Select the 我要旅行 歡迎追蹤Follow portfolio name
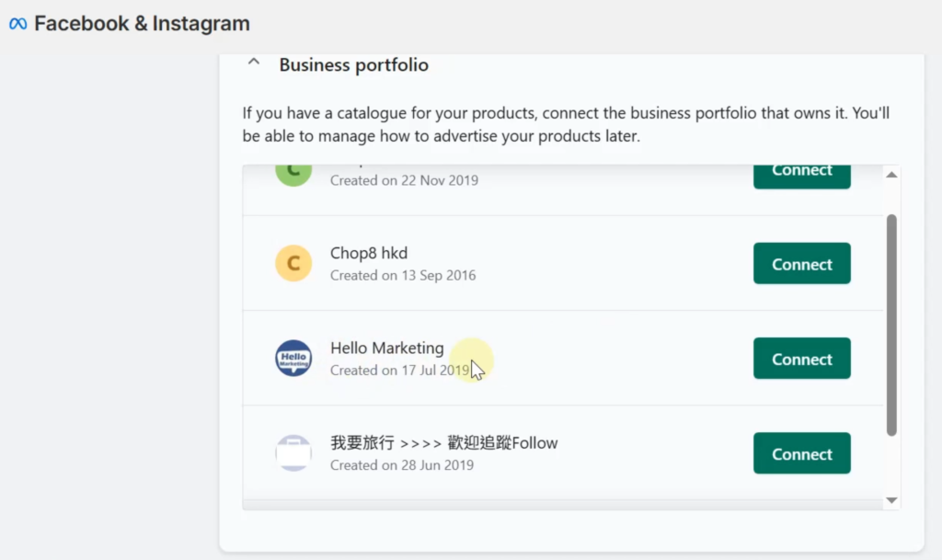This screenshot has width=942, height=560. [x=443, y=443]
